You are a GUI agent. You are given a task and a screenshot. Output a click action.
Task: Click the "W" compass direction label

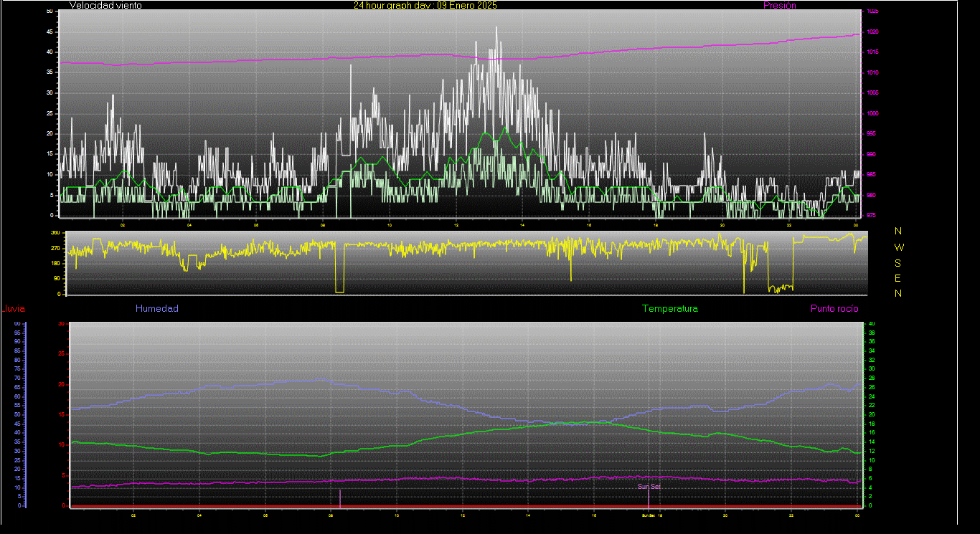click(x=898, y=247)
